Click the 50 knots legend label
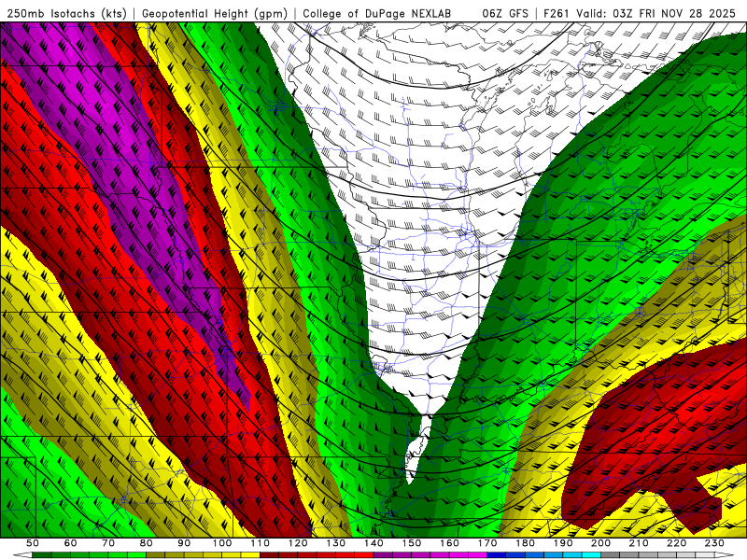The height and width of the screenshot is (560, 747). tap(33, 543)
